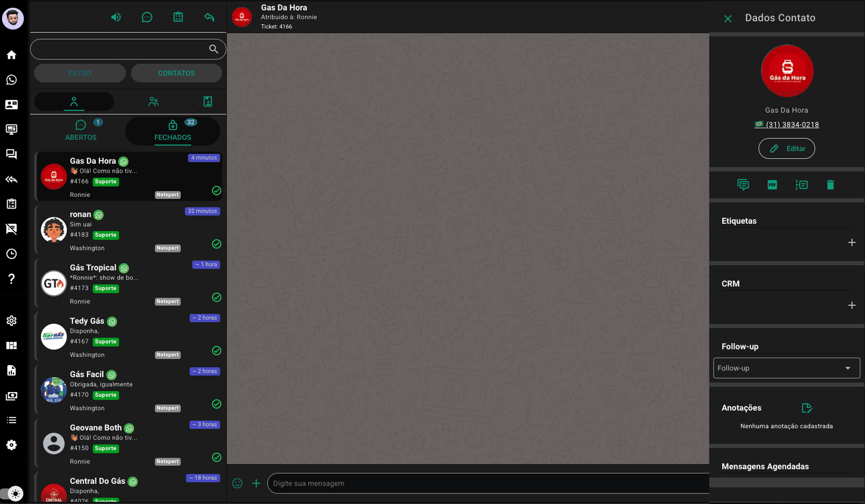Viewport: 865px width, 504px height.
Task: Click the CONTATOS button
Action: click(x=176, y=73)
